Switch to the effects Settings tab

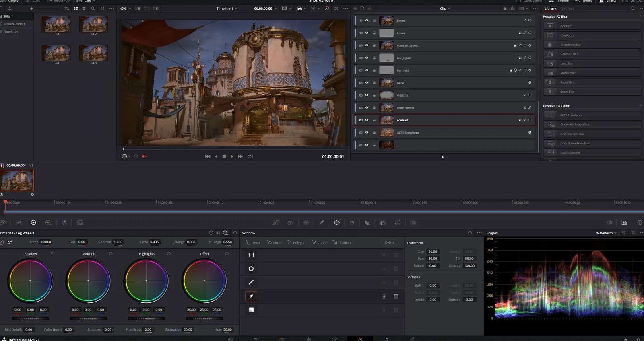[x=568, y=8]
